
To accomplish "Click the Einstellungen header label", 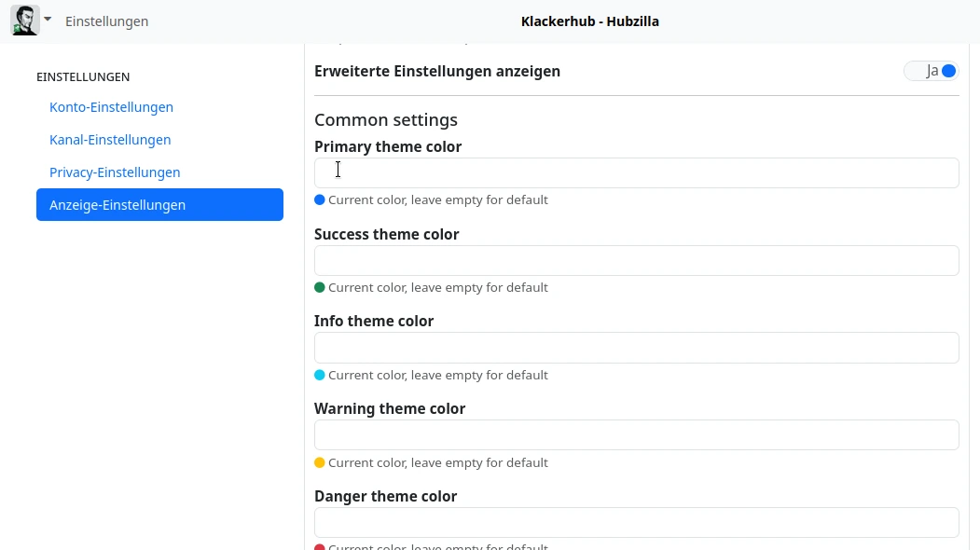I will (x=106, y=21).
